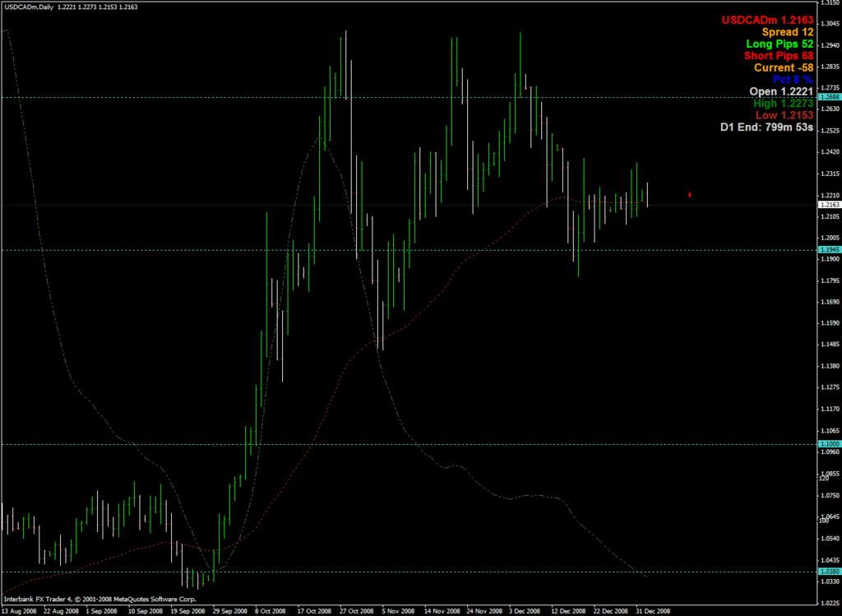Click the MetaQuotes Software Corp. copyright text
Screen dimensions: 842x616
(99, 599)
